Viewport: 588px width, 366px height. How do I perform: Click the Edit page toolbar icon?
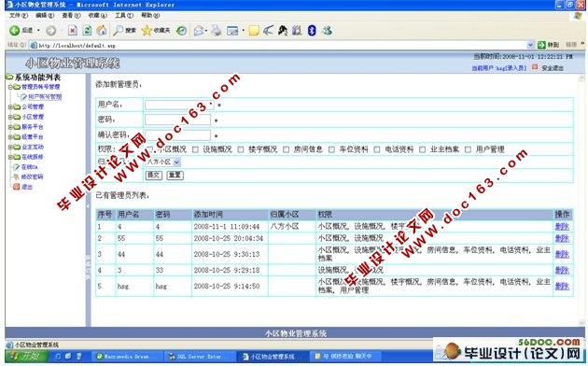tap(232, 31)
